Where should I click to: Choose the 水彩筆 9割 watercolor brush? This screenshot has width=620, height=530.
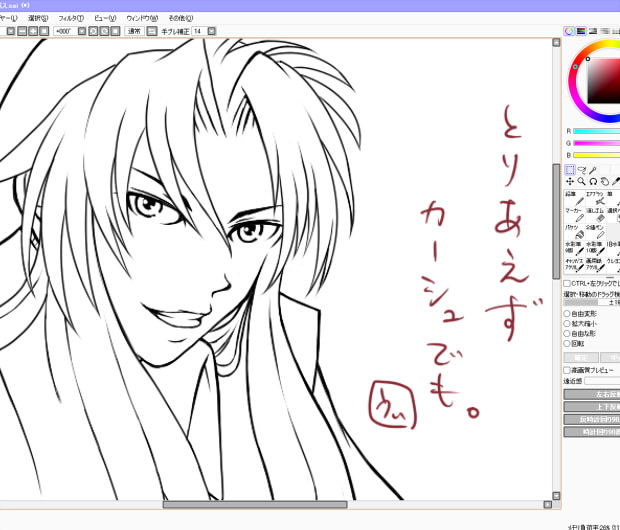pos(575,248)
